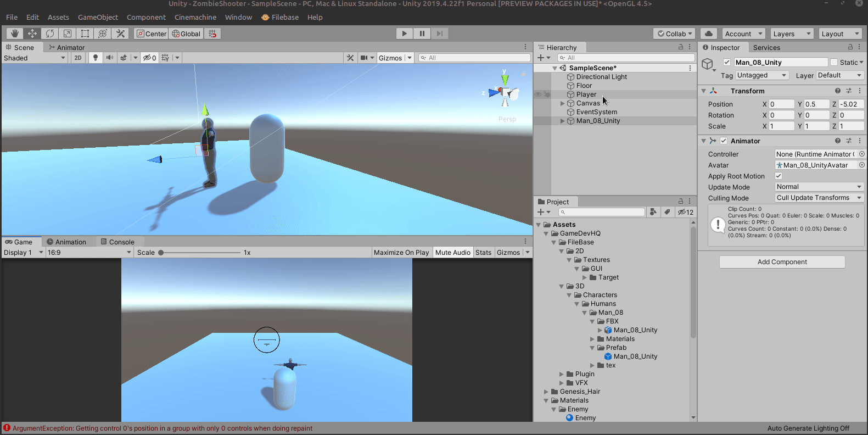Switch to the Animator tab
The height and width of the screenshot is (435, 868).
click(x=66, y=47)
